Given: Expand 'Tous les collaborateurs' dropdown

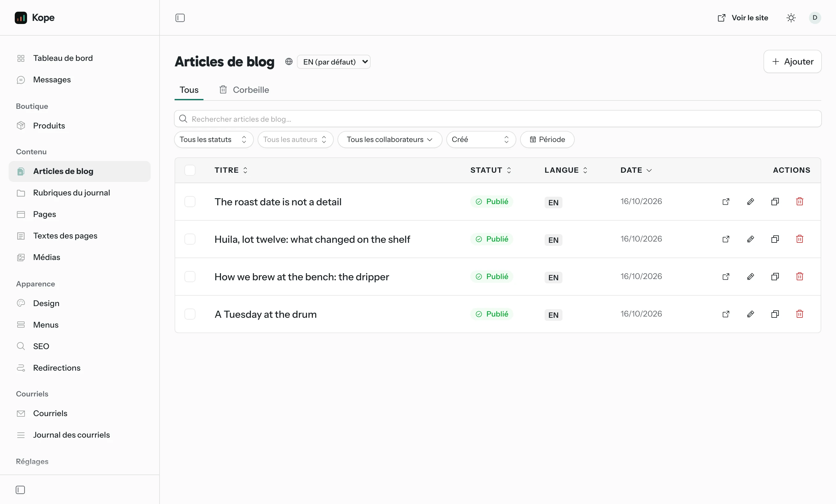Looking at the screenshot, I should [x=390, y=140].
